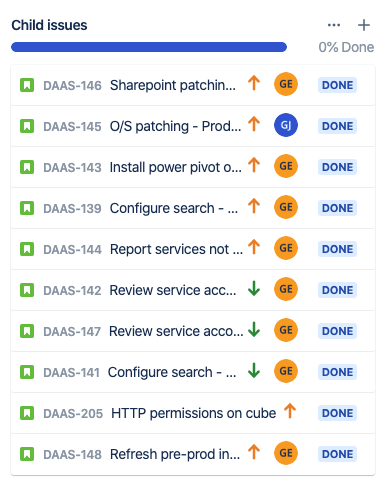The image size is (390, 485).
Task: Click the GE assignee avatar on DAAS-148
Action: pos(286,453)
